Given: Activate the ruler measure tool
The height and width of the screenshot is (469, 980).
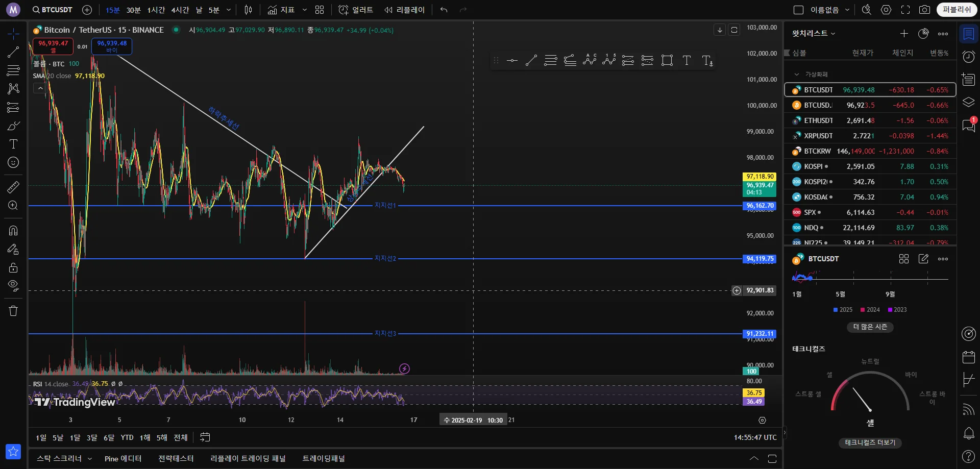Looking at the screenshot, I should point(13,187).
